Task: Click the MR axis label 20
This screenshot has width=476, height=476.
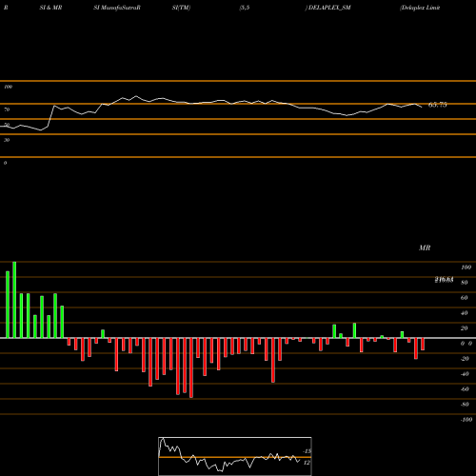Action: [465, 328]
